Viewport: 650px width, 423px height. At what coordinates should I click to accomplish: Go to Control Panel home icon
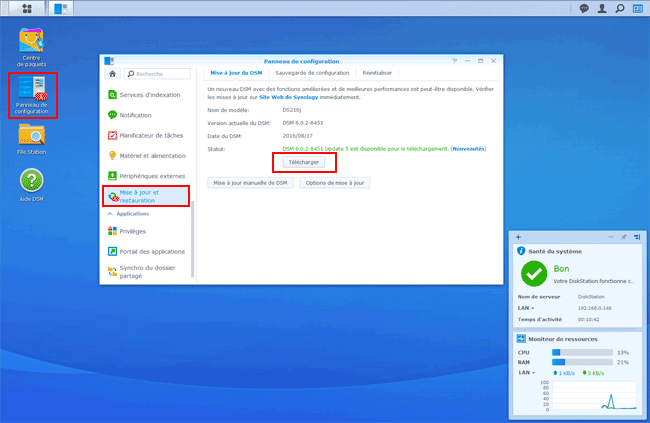pyautogui.click(x=112, y=74)
